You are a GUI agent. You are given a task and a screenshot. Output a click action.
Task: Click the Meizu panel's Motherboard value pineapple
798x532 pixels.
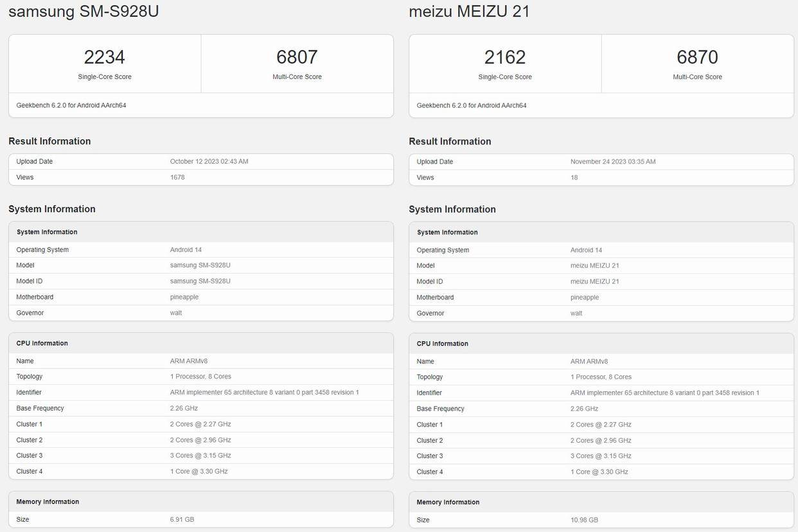coord(585,297)
